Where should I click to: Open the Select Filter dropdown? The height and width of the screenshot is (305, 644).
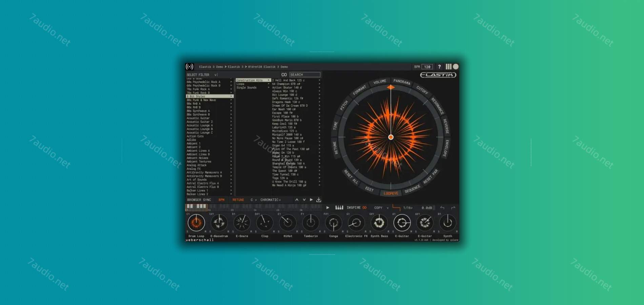click(x=202, y=75)
